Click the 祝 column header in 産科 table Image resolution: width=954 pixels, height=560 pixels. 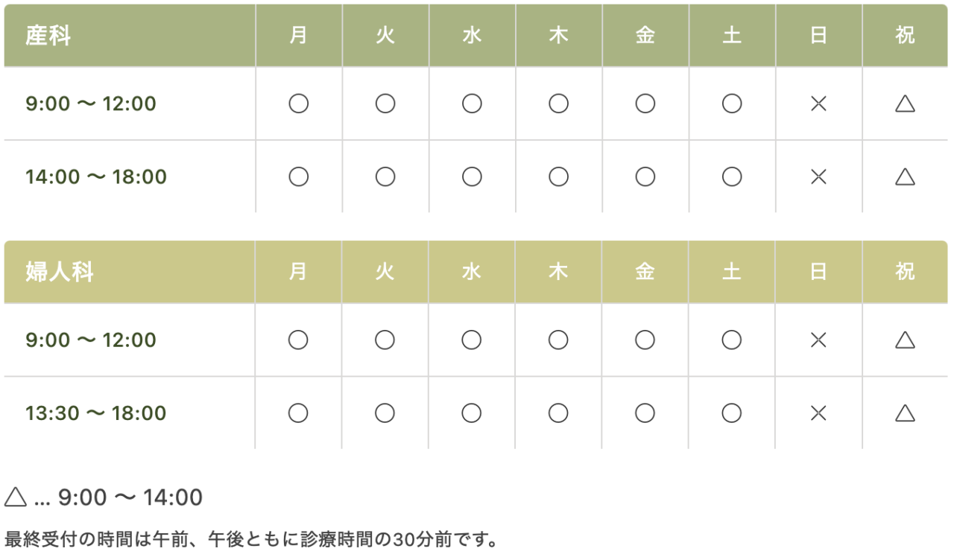[x=905, y=36]
